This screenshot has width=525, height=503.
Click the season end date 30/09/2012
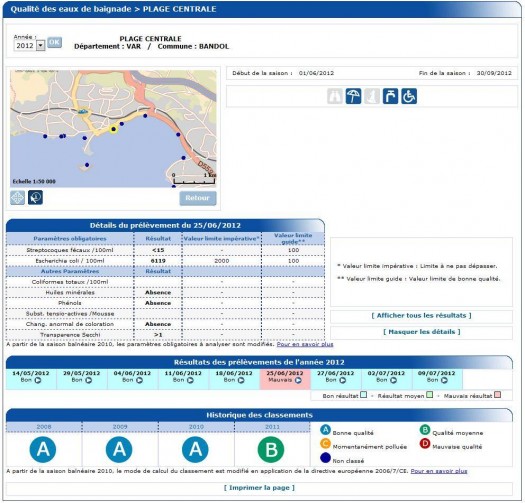tap(494, 73)
